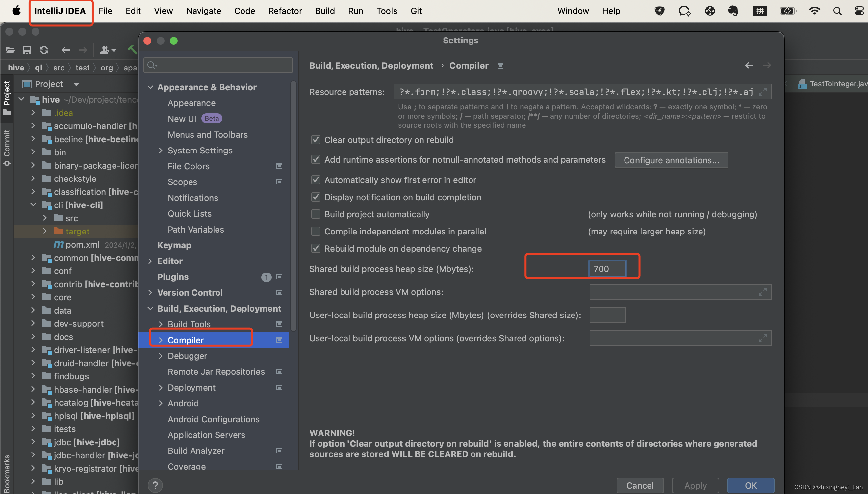Click OK in Settings dialog
This screenshot has width=868, height=494.
click(x=751, y=485)
